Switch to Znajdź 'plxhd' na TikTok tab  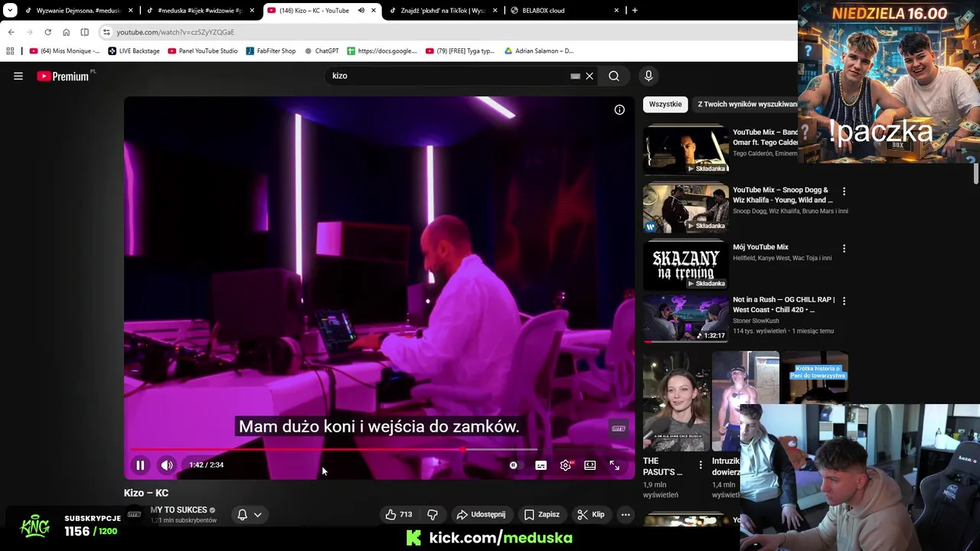(443, 11)
